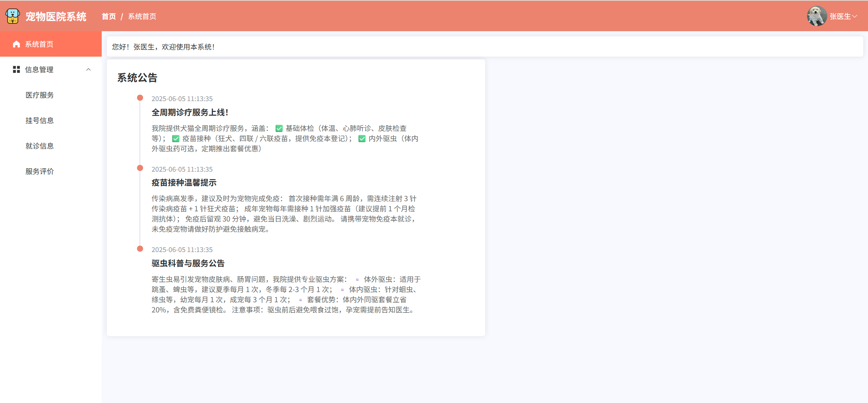868x403 pixels.
Task: Click the pet hospital dog logo icon
Action: (13, 16)
